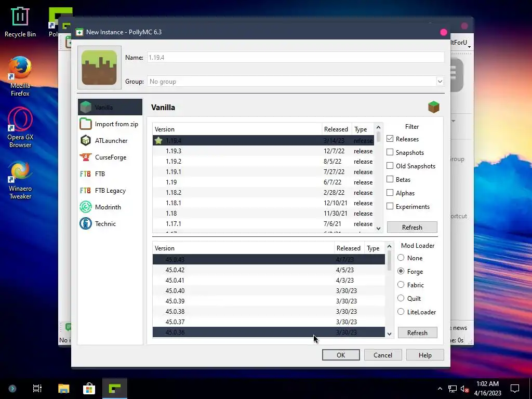Show hidden tray icons chevron

(x=440, y=389)
